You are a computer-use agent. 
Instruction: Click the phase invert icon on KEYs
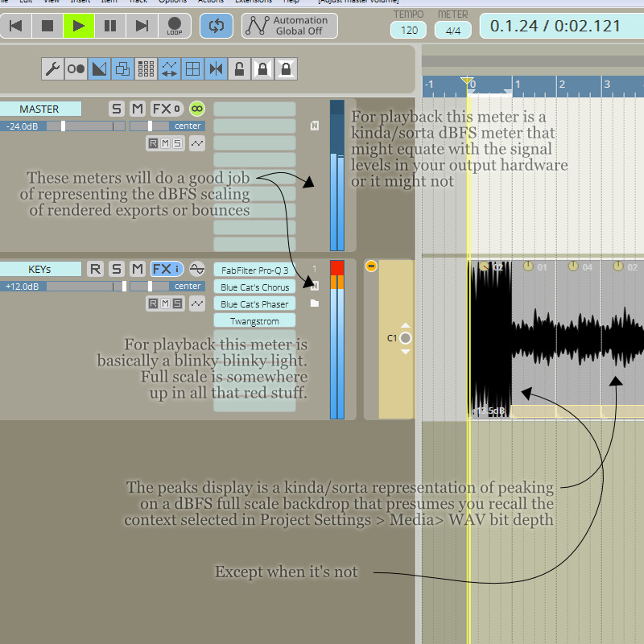pos(197,269)
